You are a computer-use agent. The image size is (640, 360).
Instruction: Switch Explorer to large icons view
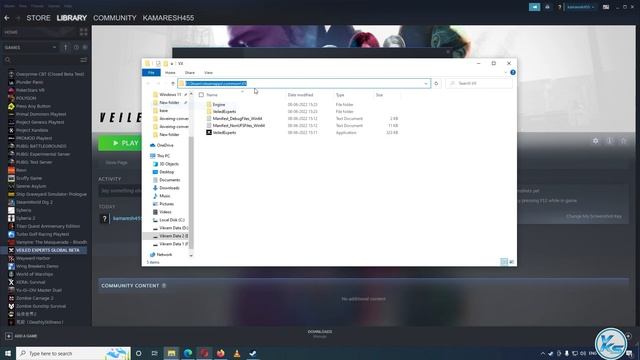(511, 262)
